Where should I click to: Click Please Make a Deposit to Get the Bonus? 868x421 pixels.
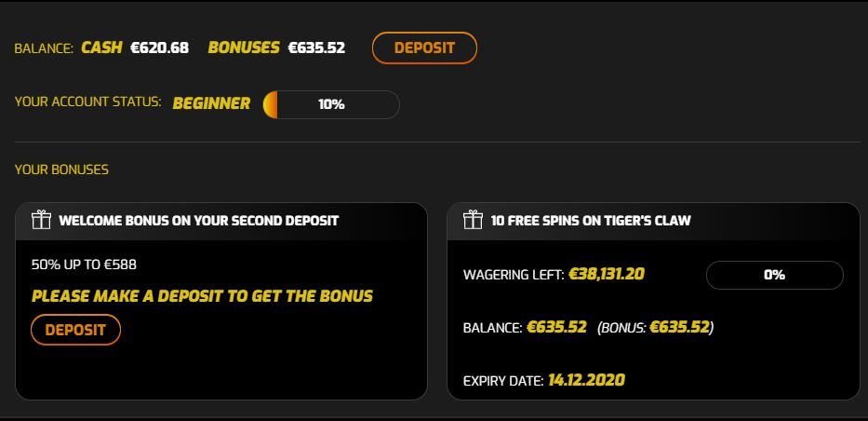tap(202, 296)
